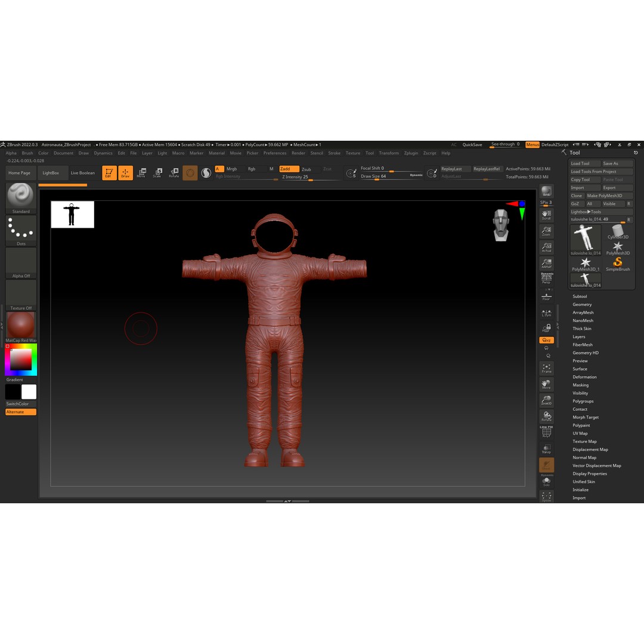Image resolution: width=644 pixels, height=644 pixels.
Task: Expand the Deformation section
Action: (x=584, y=376)
